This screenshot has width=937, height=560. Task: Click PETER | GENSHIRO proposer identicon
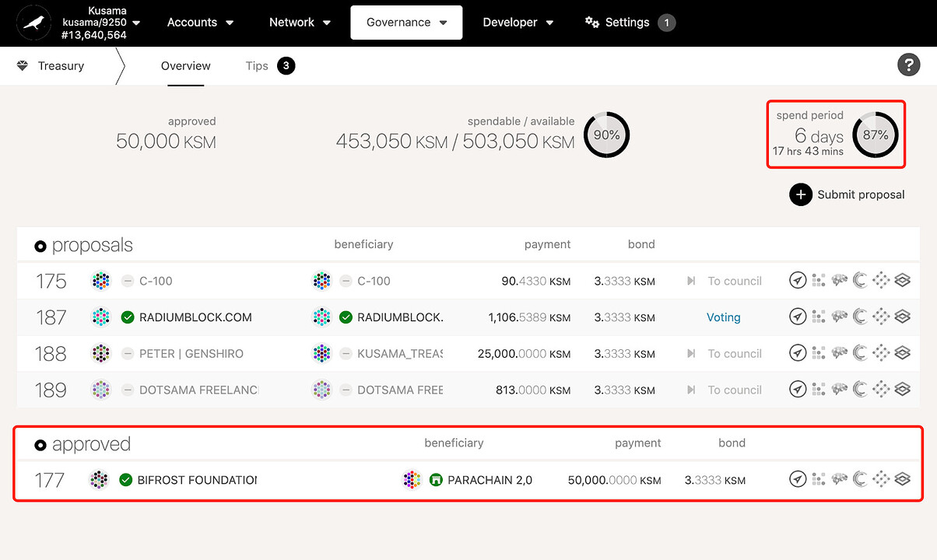coord(100,353)
